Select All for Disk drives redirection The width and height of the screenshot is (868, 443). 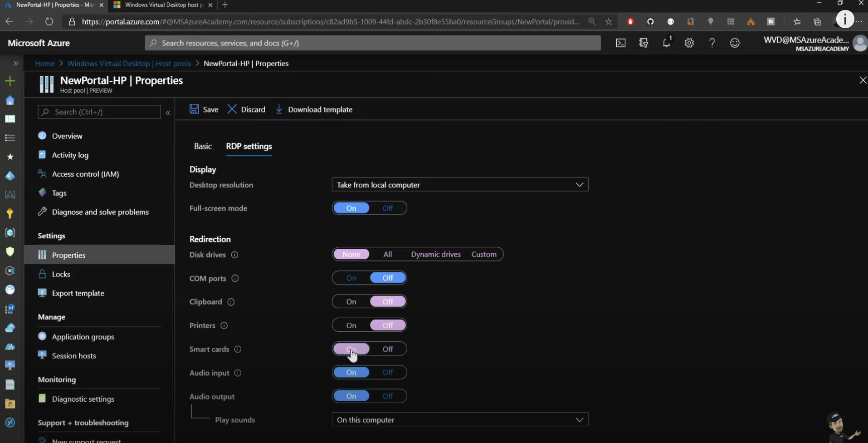tap(387, 255)
